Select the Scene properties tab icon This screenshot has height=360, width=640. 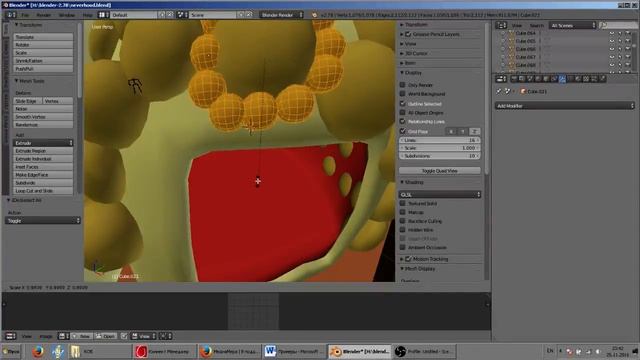[x=530, y=79]
